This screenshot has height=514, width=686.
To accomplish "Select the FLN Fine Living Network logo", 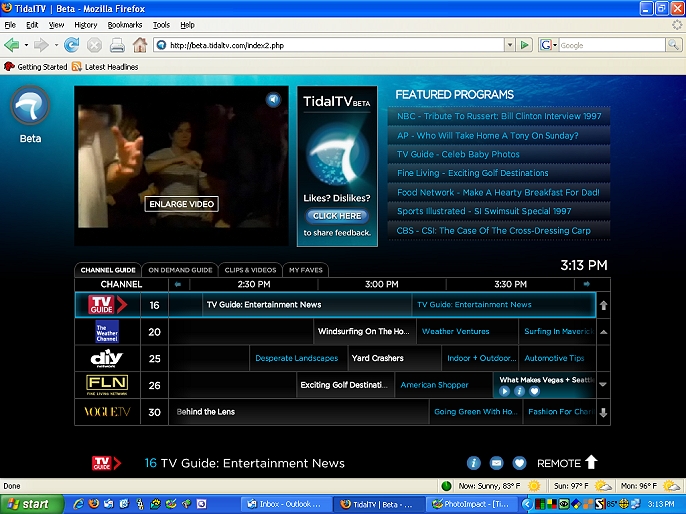I will coord(107,385).
